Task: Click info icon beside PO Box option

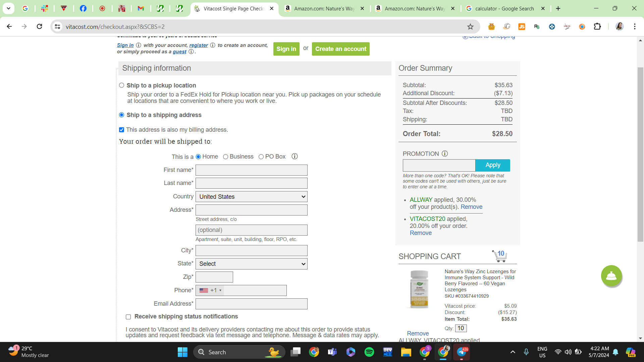Action: [294, 157]
